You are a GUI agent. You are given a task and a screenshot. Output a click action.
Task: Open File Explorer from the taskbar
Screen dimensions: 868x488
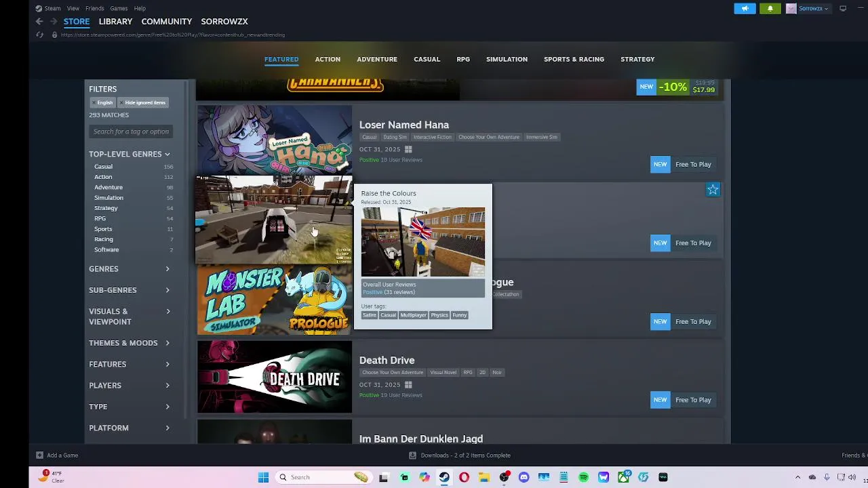click(x=484, y=477)
